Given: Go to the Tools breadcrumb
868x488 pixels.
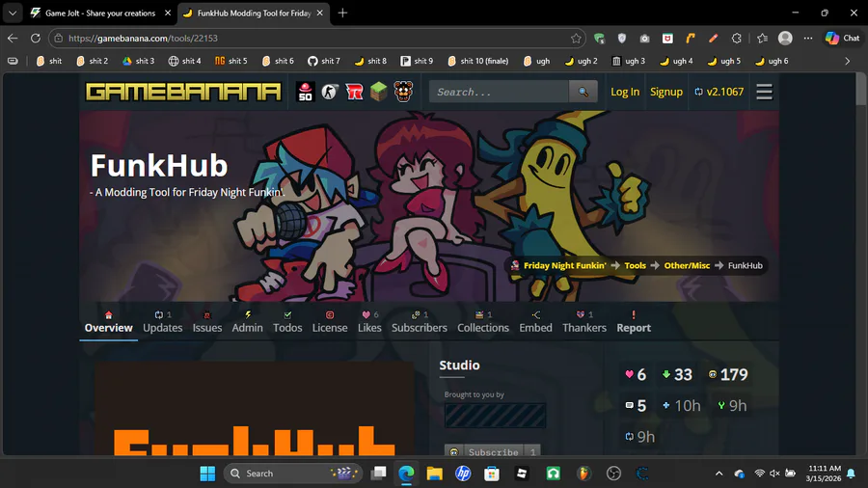Looking at the screenshot, I should tap(635, 265).
